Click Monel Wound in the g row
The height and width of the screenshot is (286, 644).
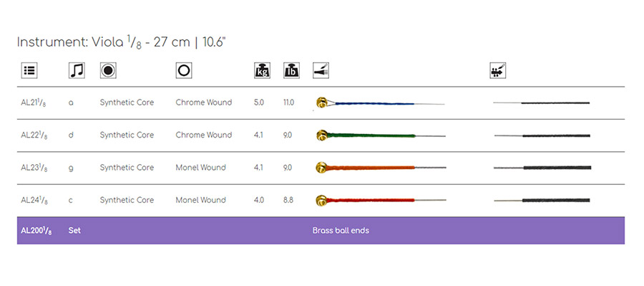[200, 168]
